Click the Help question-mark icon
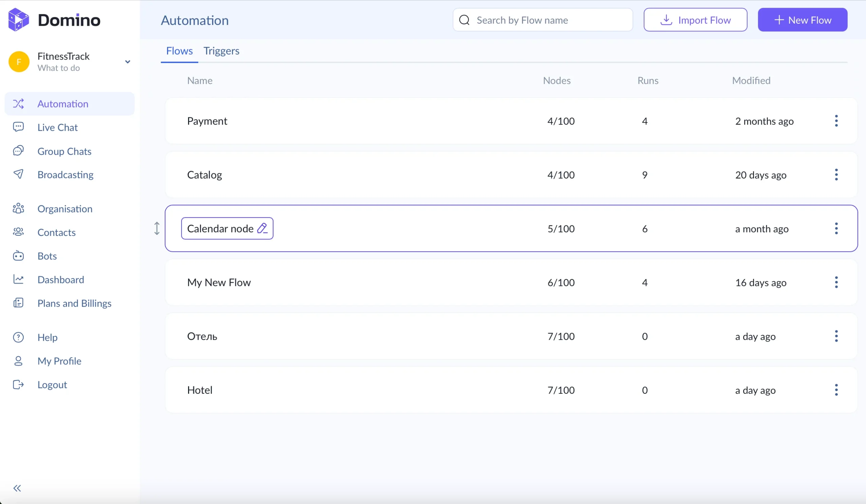 pos(18,337)
